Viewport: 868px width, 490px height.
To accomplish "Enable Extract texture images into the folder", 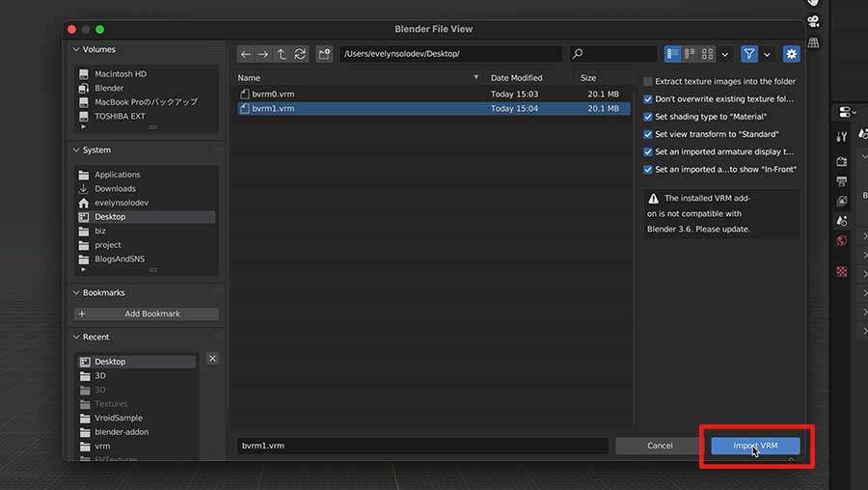I will pyautogui.click(x=648, y=81).
